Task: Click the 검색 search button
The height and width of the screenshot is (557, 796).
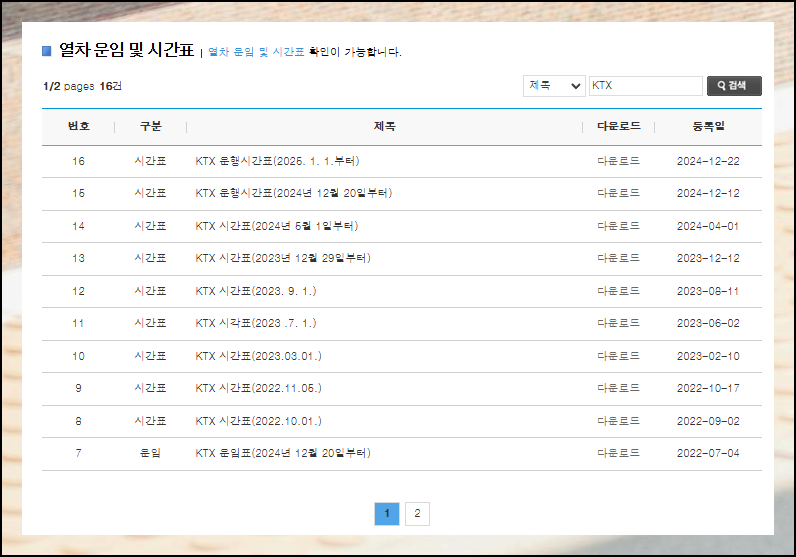Action: pos(734,86)
